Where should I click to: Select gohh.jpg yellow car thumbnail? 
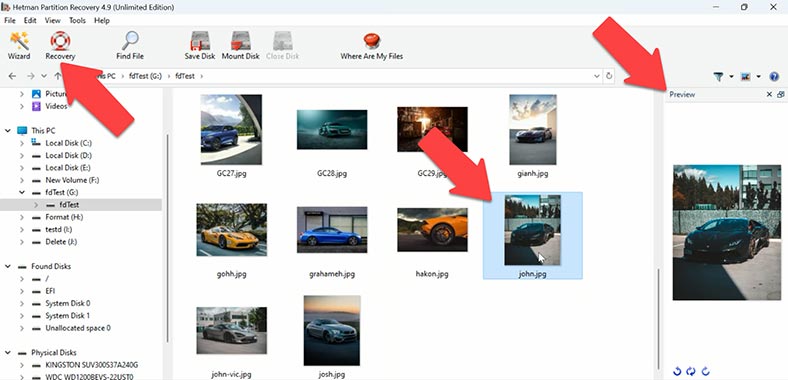(231, 230)
